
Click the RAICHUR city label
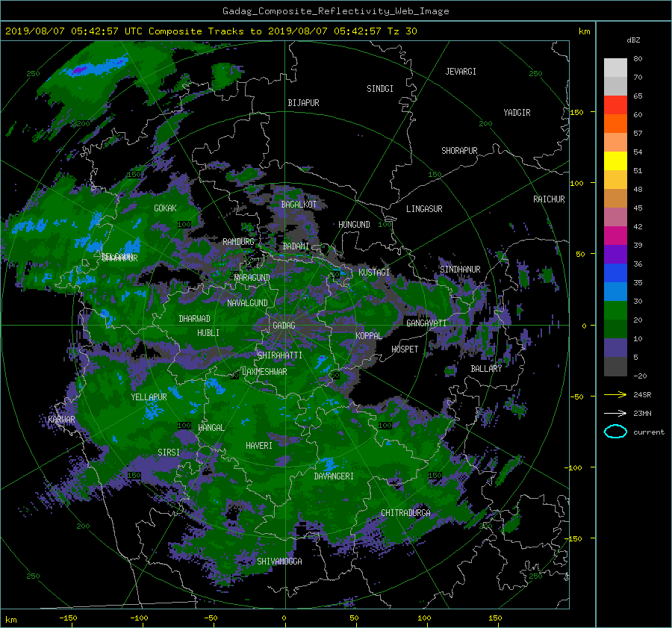tap(549, 199)
